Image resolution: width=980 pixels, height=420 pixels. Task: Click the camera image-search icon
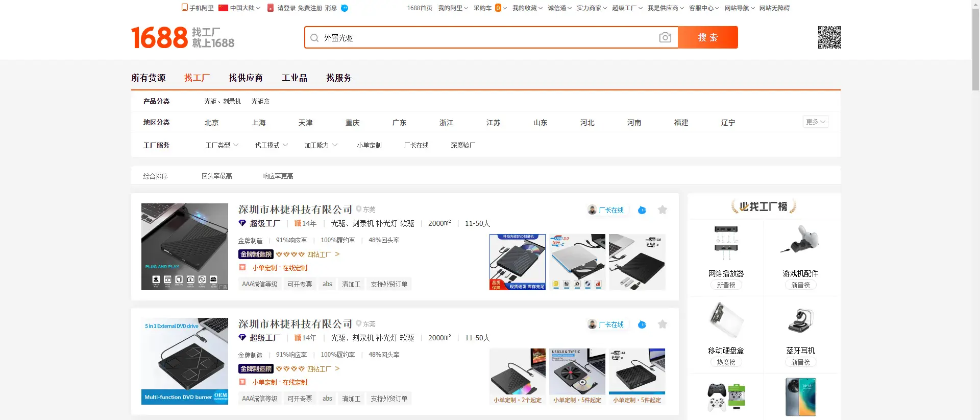(665, 37)
